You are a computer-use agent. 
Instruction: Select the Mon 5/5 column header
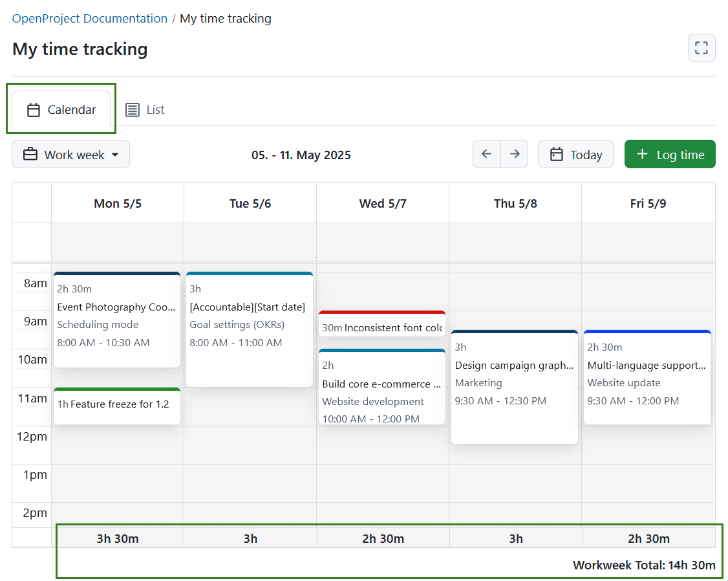[x=118, y=203]
